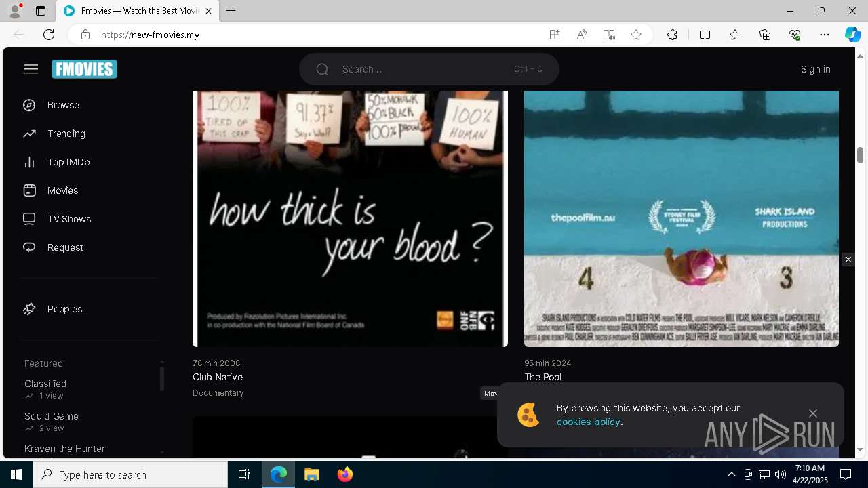Open the hamburger menu icon
Screen dimensions: 868x488
coord(31,69)
